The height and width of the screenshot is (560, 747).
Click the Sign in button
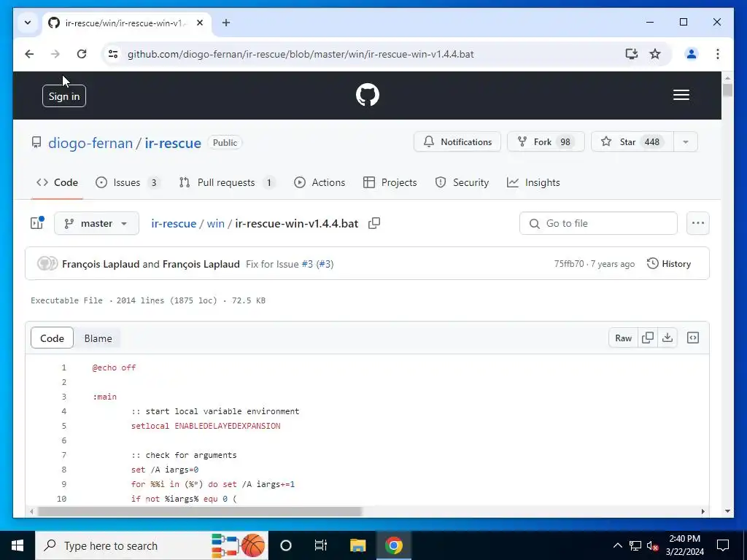(64, 96)
